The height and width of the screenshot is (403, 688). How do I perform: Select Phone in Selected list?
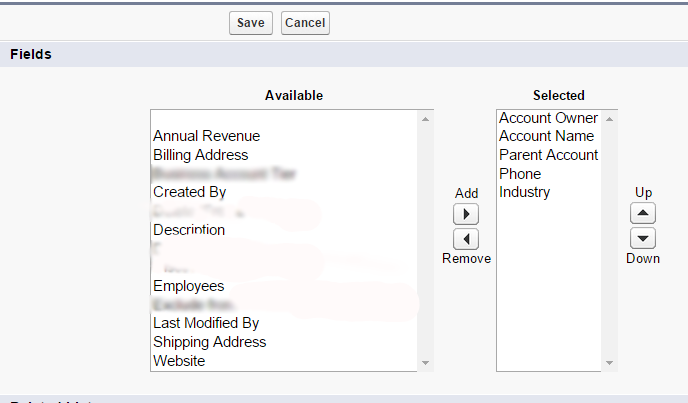click(520, 174)
